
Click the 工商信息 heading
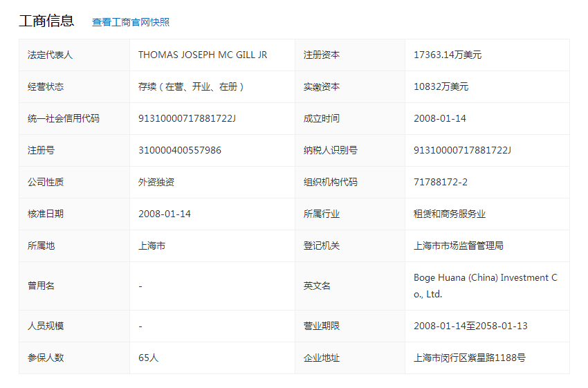(x=46, y=21)
